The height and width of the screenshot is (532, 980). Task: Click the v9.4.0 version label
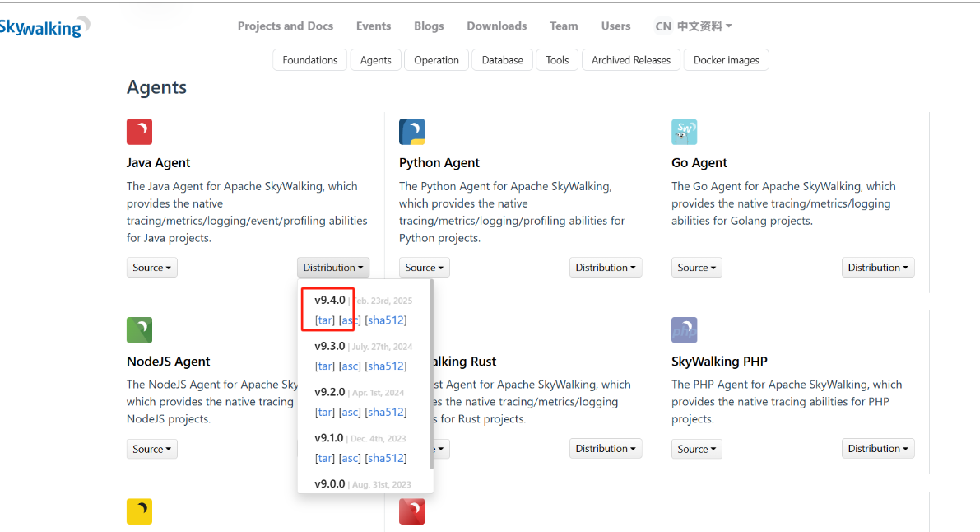coord(329,300)
